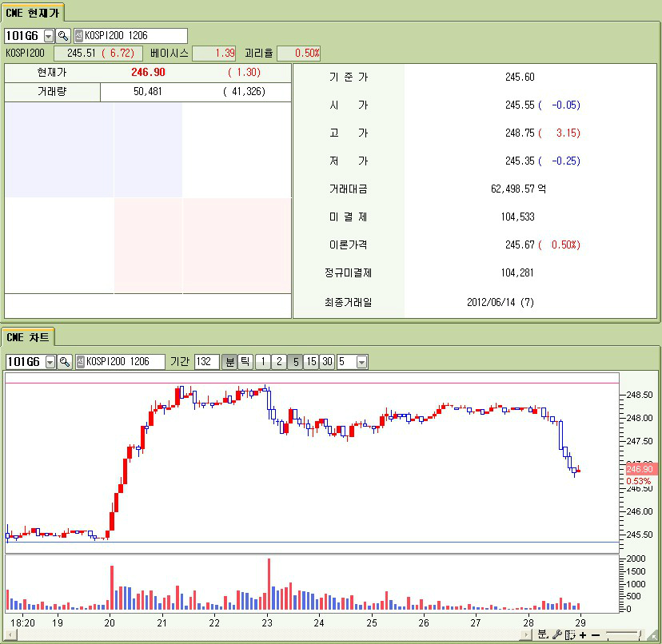Expand code dropdown in 현재가 panel
The height and width of the screenshot is (644, 662).
(49, 36)
